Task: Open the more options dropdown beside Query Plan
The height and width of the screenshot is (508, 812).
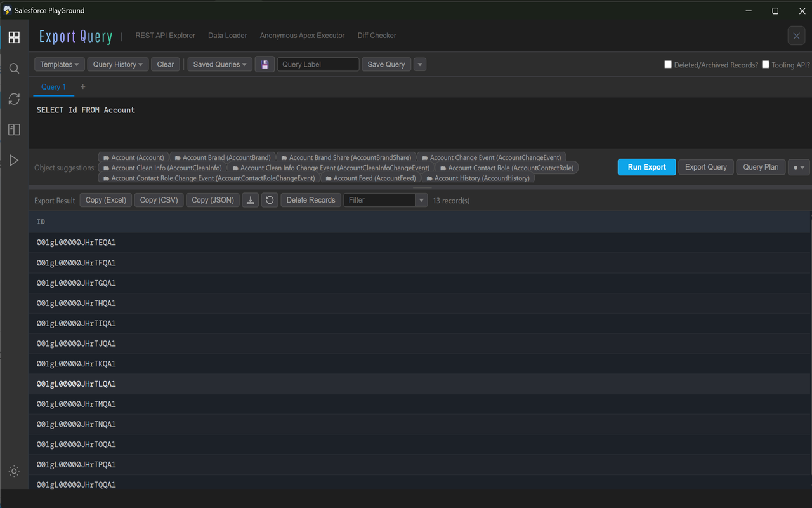Action: pyautogui.click(x=799, y=167)
